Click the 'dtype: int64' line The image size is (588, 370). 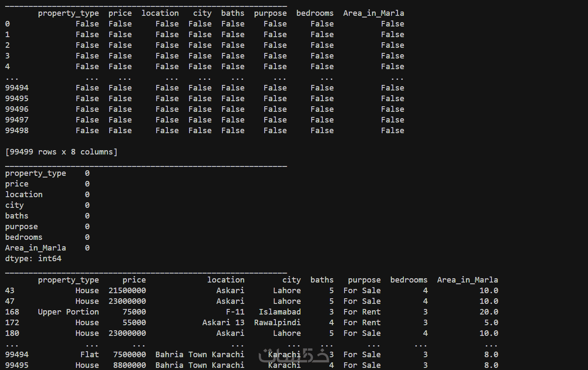[x=33, y=259]
